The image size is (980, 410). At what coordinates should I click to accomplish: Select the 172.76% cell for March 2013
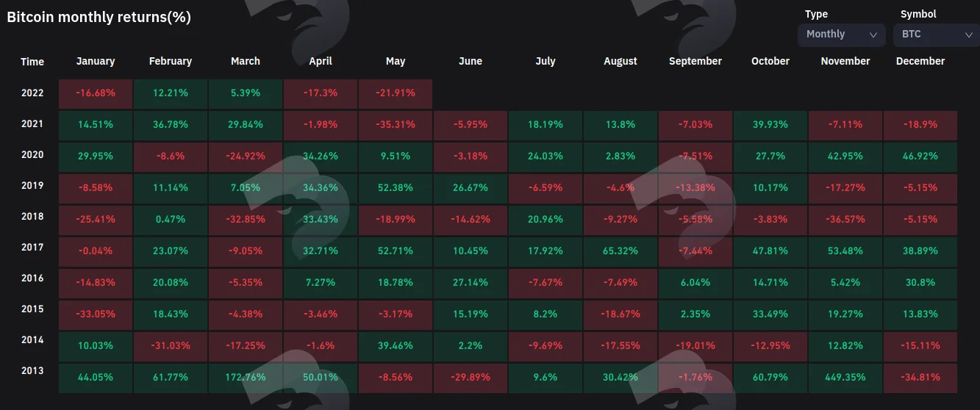(x=246, y=377)
